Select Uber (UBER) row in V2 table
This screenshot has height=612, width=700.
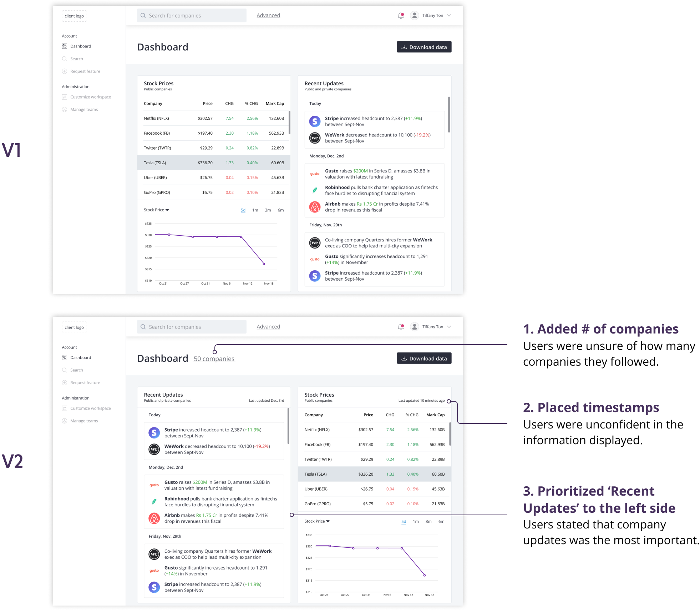(x=374, y=489)
